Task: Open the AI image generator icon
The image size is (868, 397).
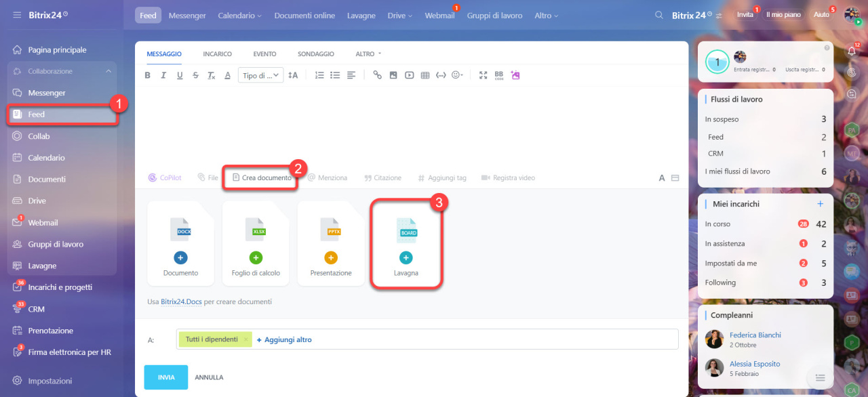Action: click(x=515, y=75)
